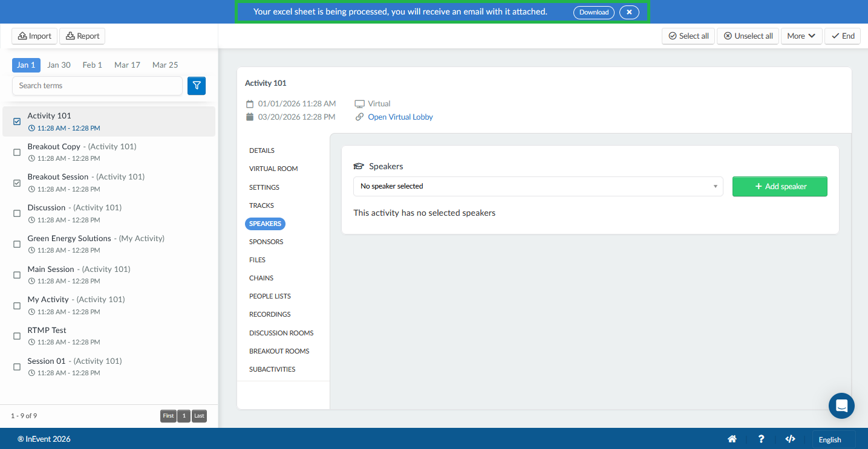Switch to the Mar 25 date tab
Image resolution: width=868 pixels, height=449 pixels.
[165, 65]
